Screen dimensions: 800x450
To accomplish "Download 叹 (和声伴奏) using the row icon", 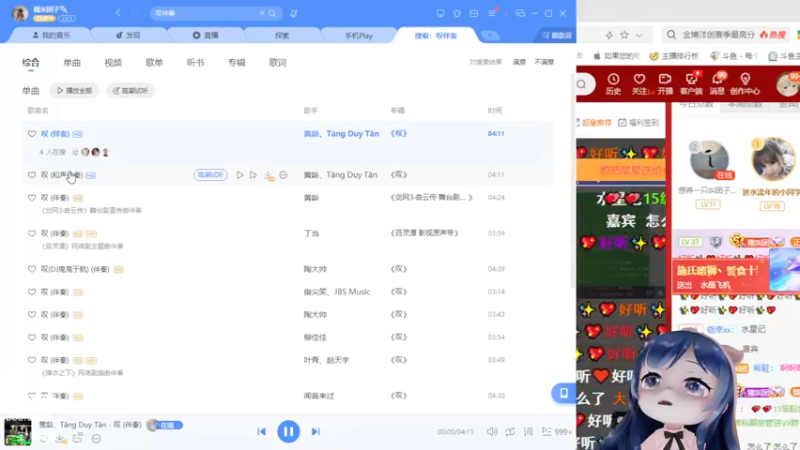I will 268,176.
